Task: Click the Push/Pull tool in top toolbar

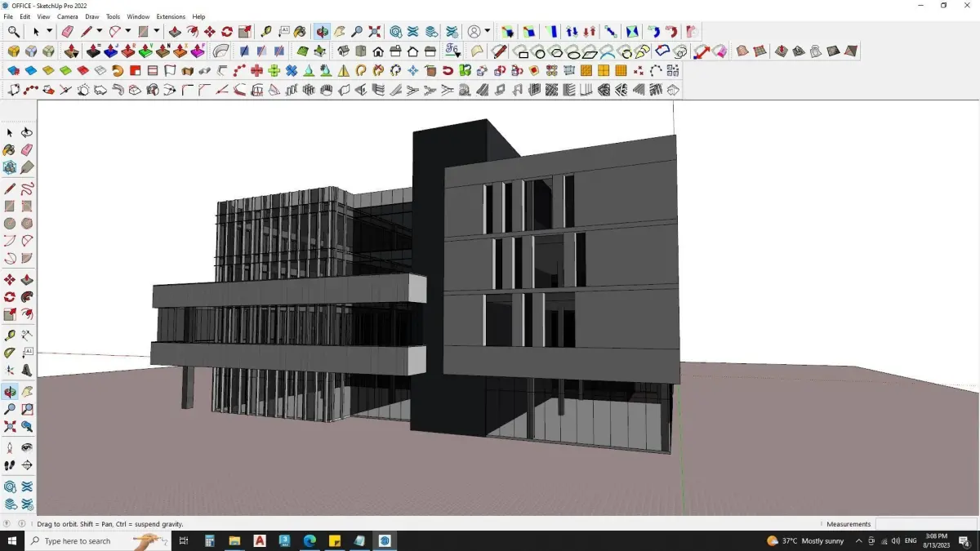Action: click(x=175, y=31)
